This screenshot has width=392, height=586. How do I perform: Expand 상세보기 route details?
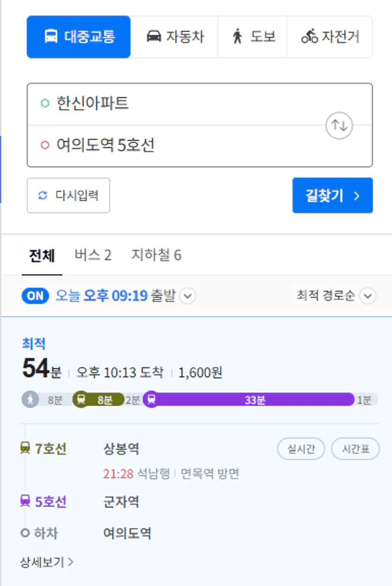[x=47, y=562]
